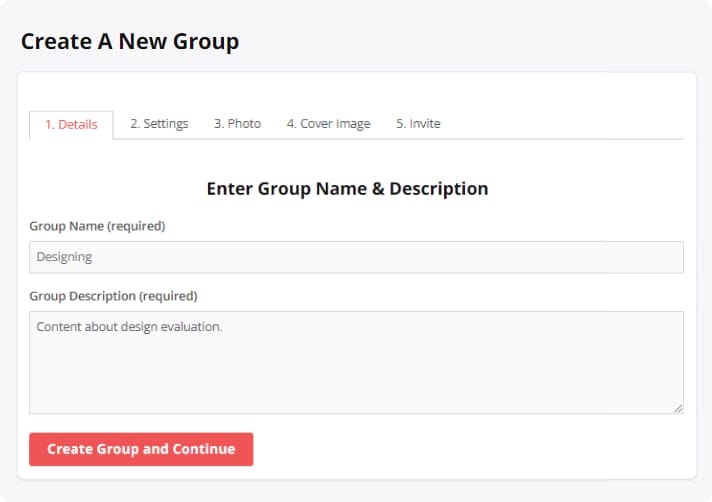The image size is (712, 502).
Task: Switch to the 1. Details tab
Action: point(71,125)
